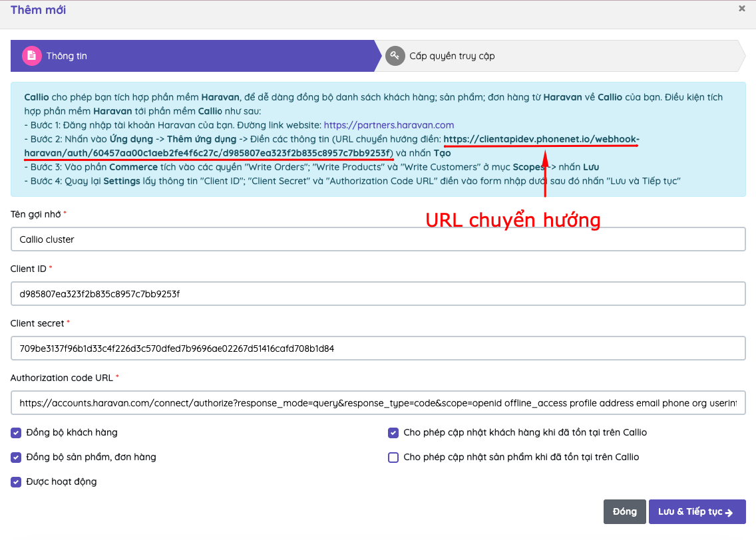Click the document icon in Thông tin step
Image resolution: width=756 pixels, height=540 pixels.
point(32,56)
